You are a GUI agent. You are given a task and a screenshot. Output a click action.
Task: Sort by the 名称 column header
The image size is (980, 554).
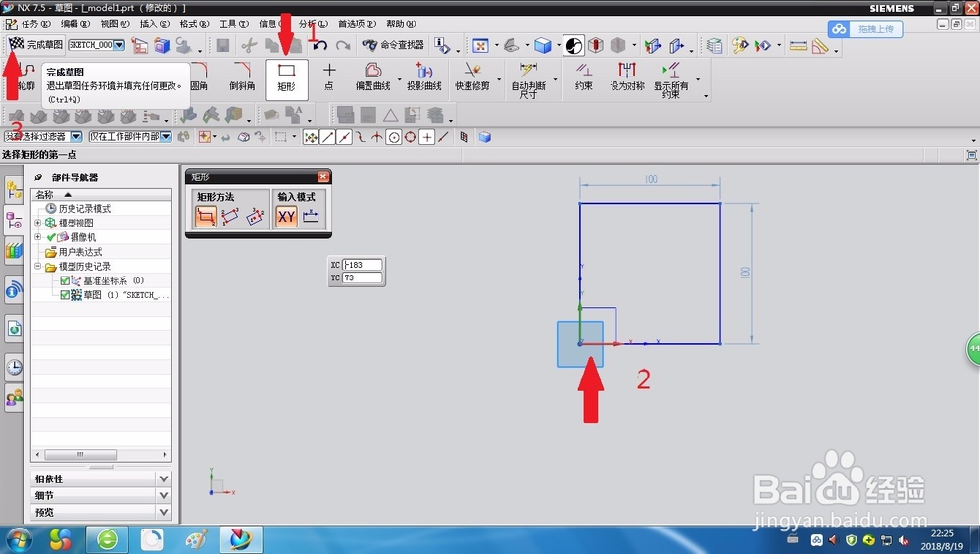101,194
